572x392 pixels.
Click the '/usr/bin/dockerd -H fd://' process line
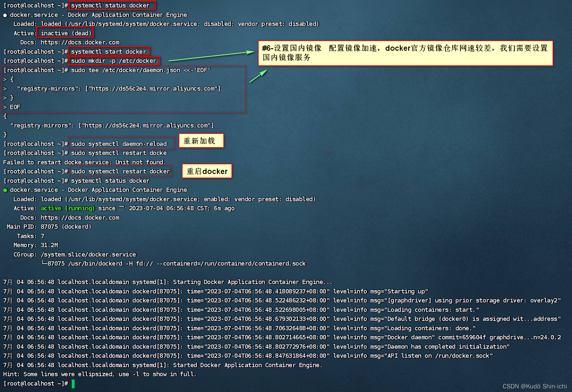click(x=174, y=263)
